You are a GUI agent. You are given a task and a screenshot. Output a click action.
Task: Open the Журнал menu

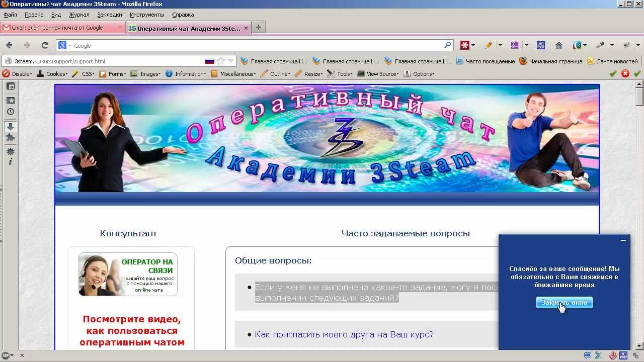pos(79,15)
